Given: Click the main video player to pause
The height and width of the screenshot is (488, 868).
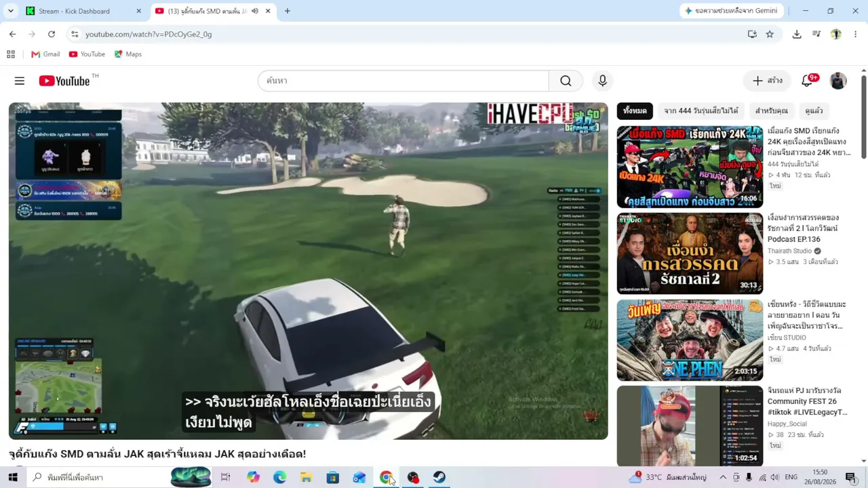Looking at the screenshot, I should [x=309, y=271].
